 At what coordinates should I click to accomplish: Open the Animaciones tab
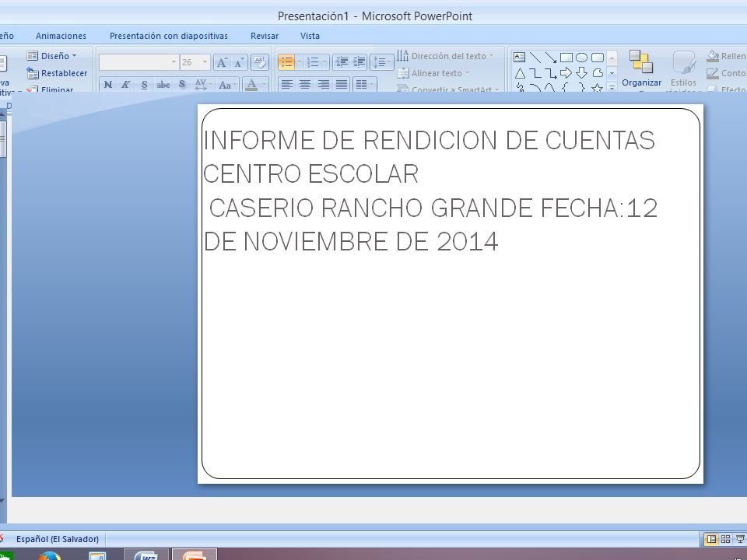61,36
